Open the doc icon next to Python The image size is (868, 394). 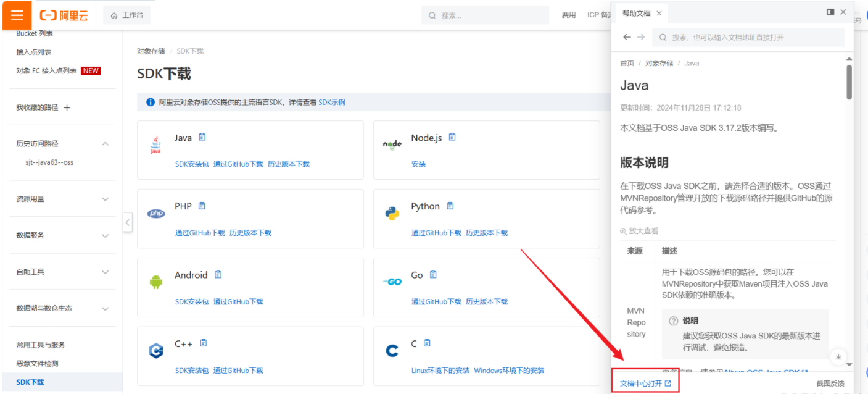click(450, 206)
